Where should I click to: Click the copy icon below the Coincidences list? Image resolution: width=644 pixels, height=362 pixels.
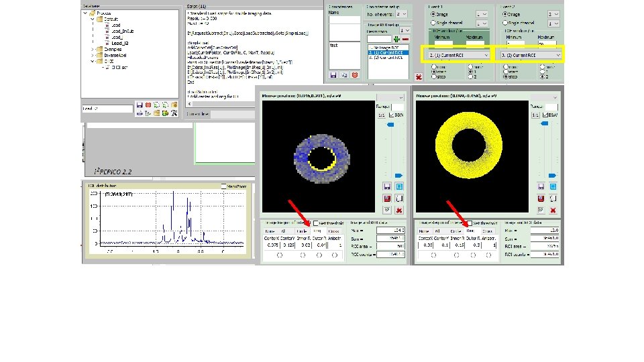tap(344, 75)
